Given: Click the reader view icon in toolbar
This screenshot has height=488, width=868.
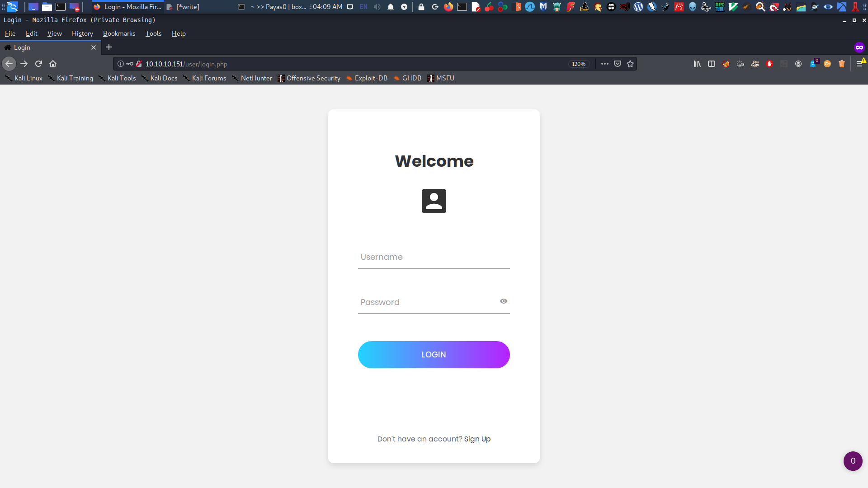Looking at the screenshot, I should click(712, 64).
